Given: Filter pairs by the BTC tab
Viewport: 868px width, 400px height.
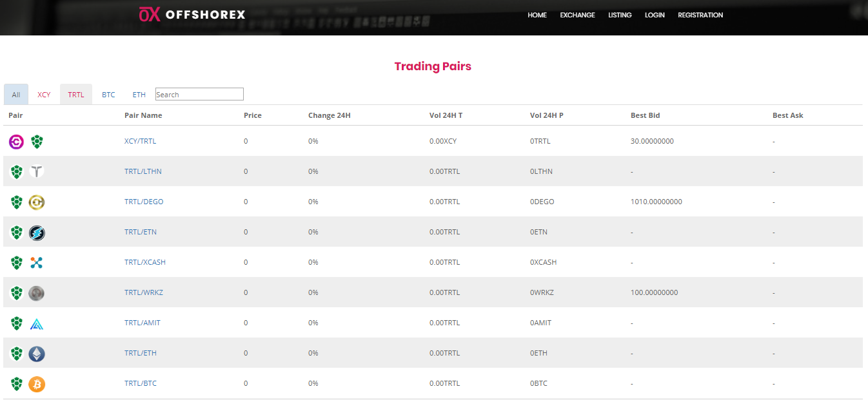Looking at the screenshot, I should pyautogui.click(x=108, y=95).
